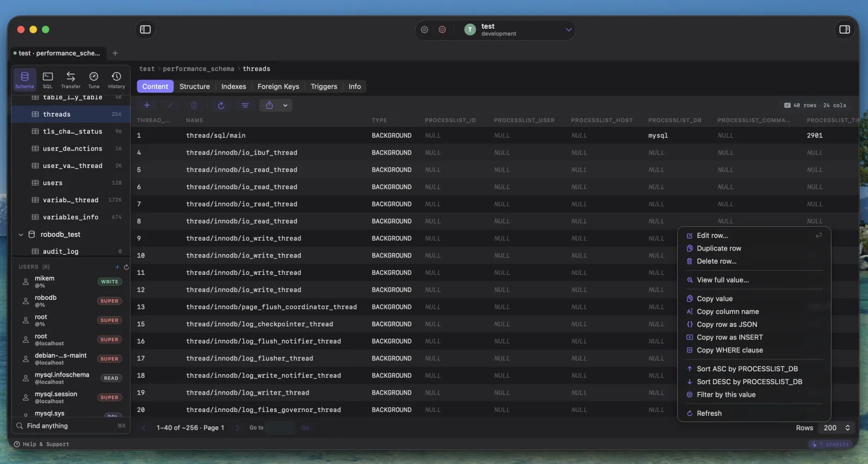Reload table data with refresh toolbar icon
Viewport: 868px width, 464px height.
(x=221, y=105)
